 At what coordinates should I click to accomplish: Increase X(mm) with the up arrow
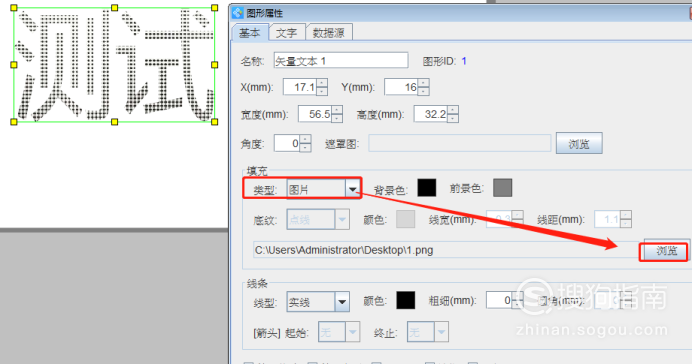tap(322, 83)
